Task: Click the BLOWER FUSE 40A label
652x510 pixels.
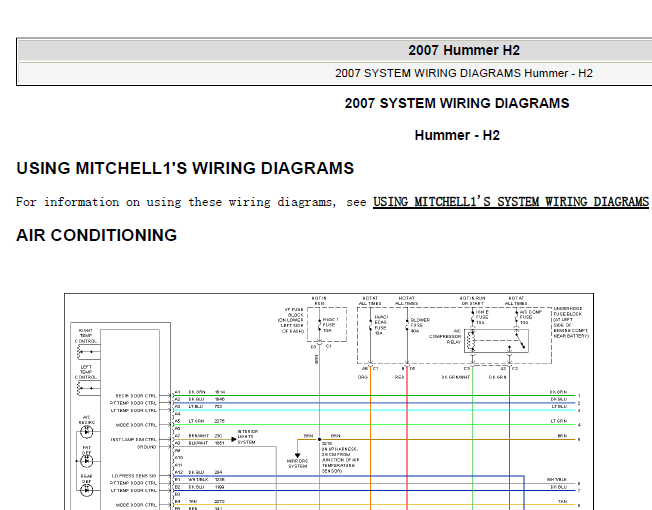Action: (420, 325)
